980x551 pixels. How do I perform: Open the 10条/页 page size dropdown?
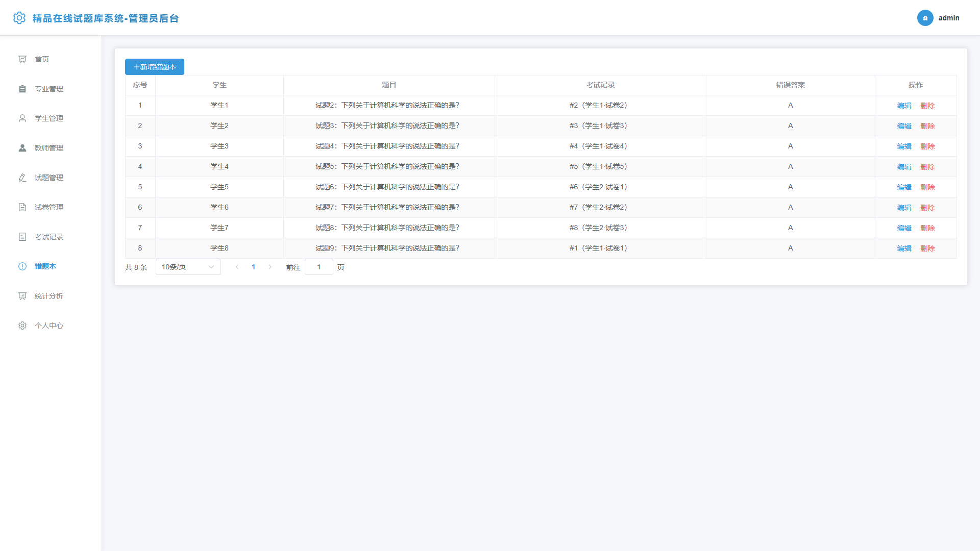coord(188,267)
